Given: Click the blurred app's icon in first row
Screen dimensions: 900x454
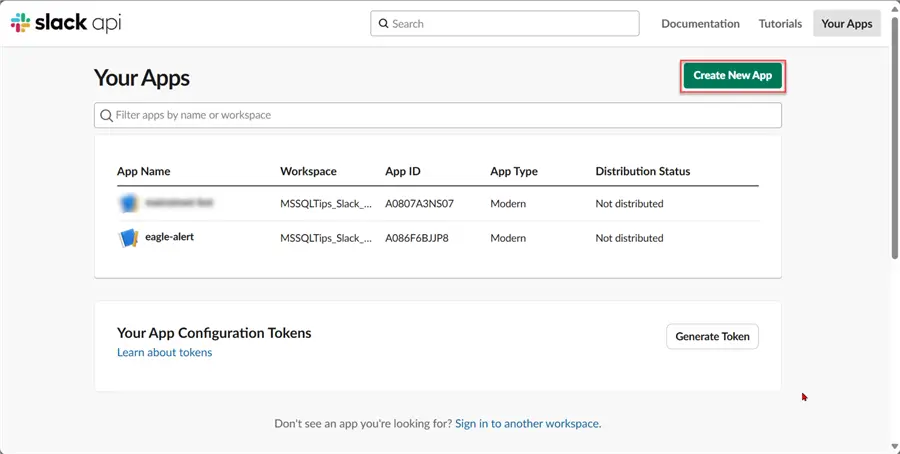Looking at the screenshot, I should pos(129,203).
